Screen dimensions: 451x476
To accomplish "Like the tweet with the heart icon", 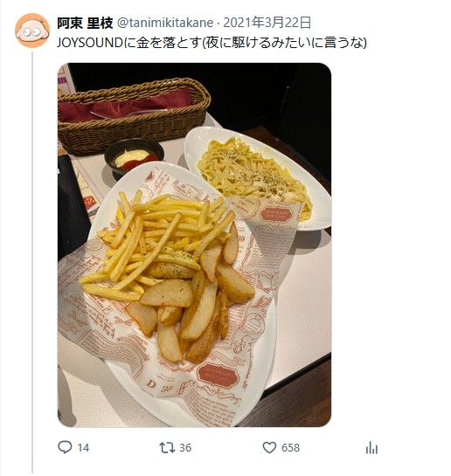I will pyautogui.click(x=269, y=447).
